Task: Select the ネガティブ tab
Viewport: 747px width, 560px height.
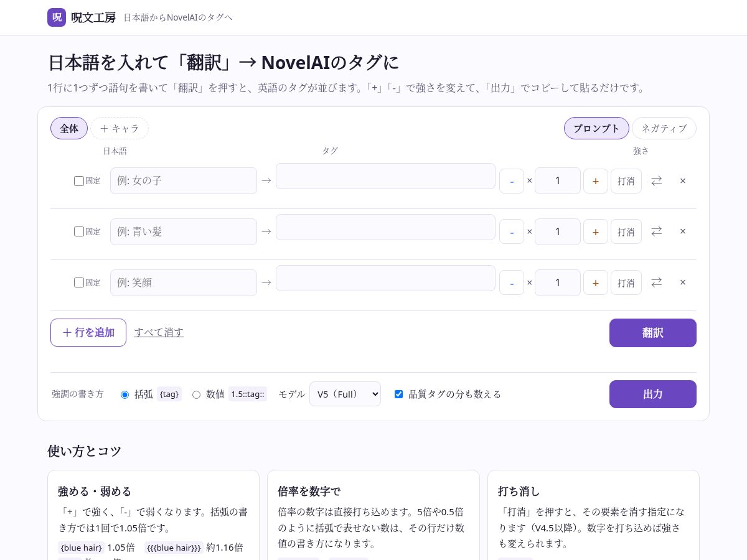Action: click(x=664, y=128)
